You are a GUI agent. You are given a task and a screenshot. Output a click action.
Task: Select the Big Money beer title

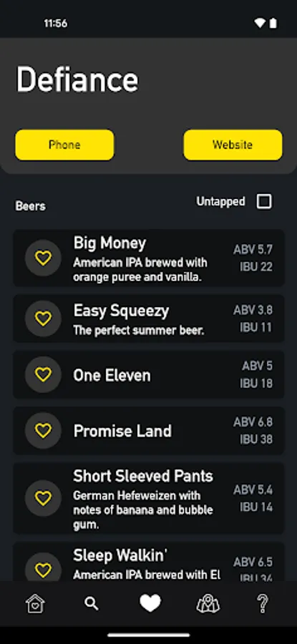coord(109,243)
